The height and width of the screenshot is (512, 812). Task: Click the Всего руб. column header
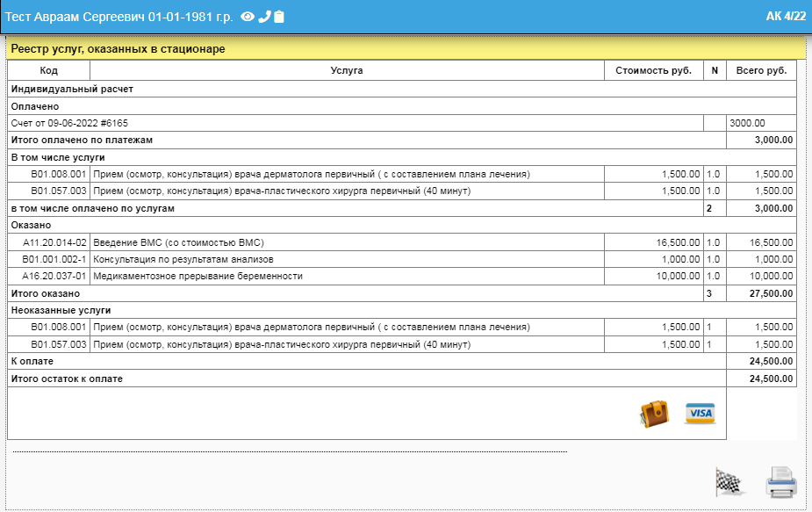pos(761,70)
